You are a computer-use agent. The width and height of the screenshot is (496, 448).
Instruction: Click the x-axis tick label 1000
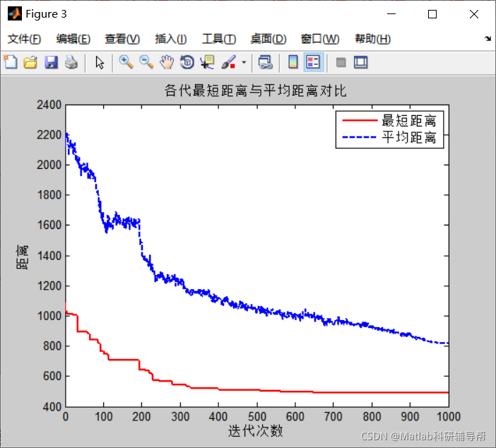pos(448,417)
